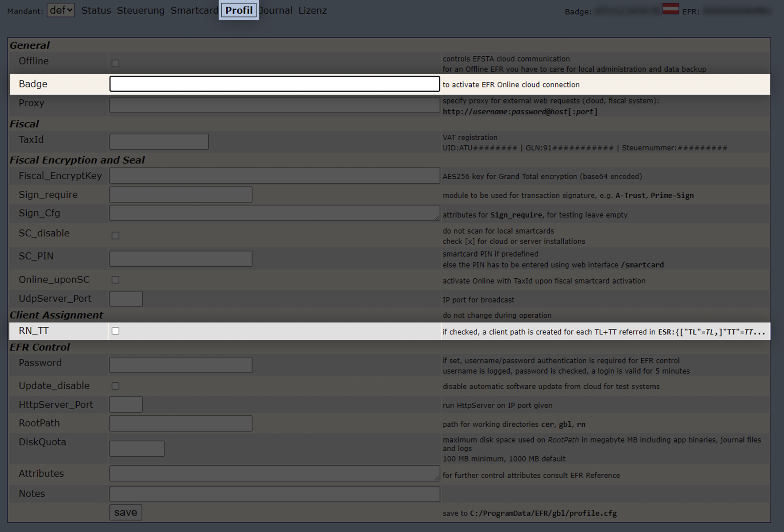The image size is (784, 532).
Task: Enable the Offline checkbox
Action: 115,63
